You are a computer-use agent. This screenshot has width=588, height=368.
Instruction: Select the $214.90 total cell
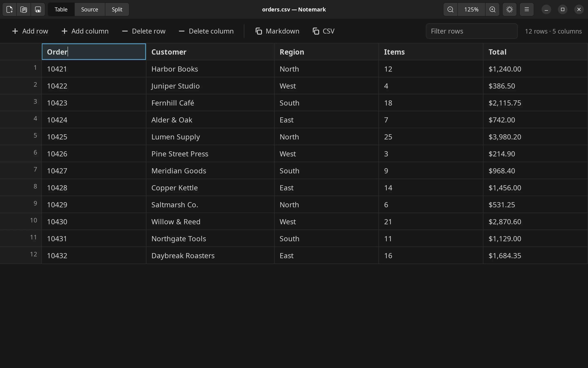536,154
